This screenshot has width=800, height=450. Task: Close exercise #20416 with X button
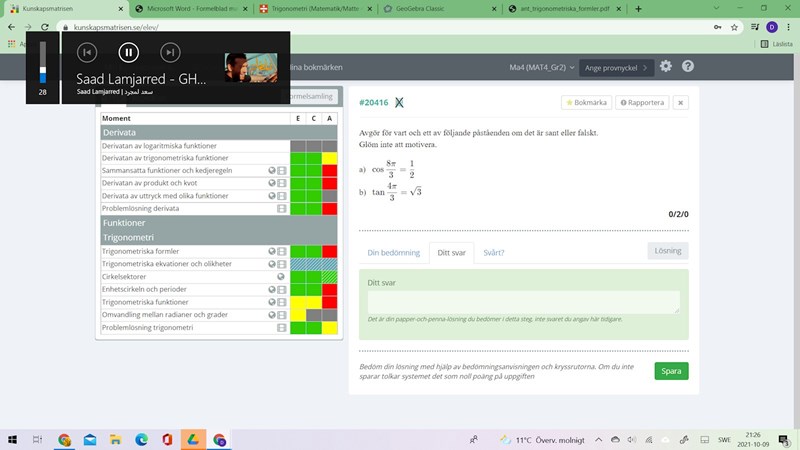(x=680, y=102)
